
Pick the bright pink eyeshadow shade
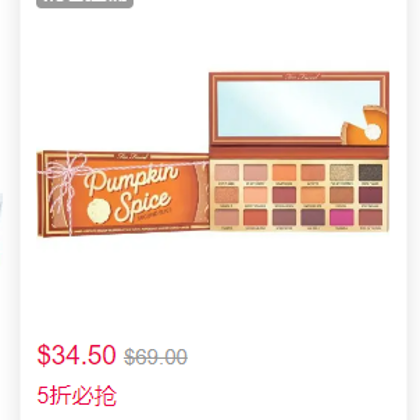coord(342,218)
